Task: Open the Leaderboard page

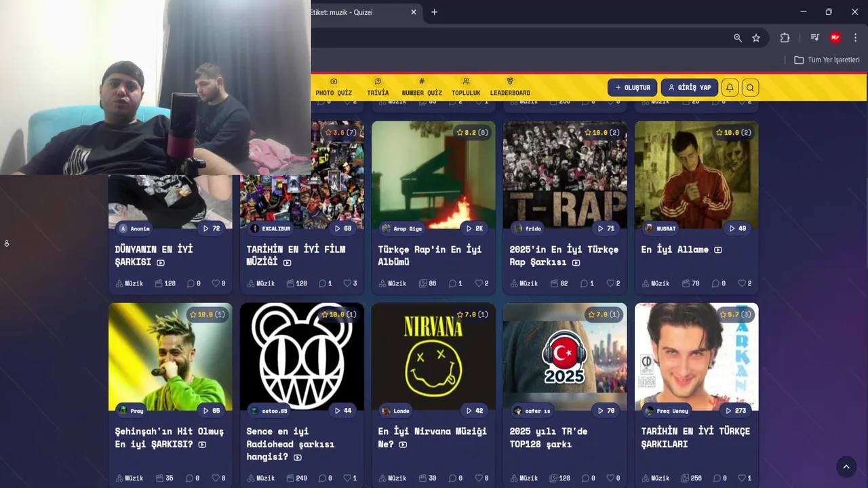Action: 510,87
